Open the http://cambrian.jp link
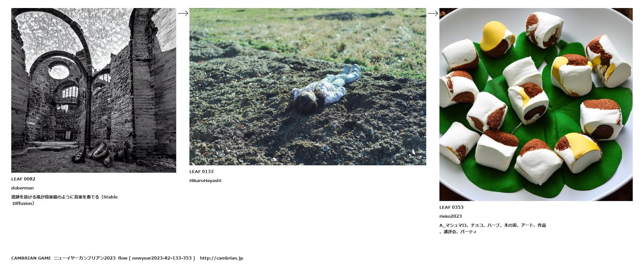This screenshot has height=266, width=644. (221, 258)
